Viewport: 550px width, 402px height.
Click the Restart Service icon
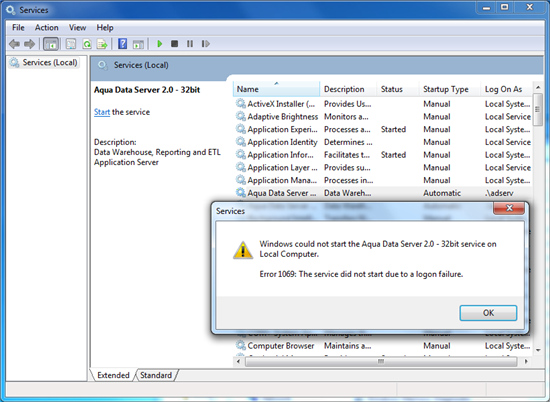(x=206, y=44)
